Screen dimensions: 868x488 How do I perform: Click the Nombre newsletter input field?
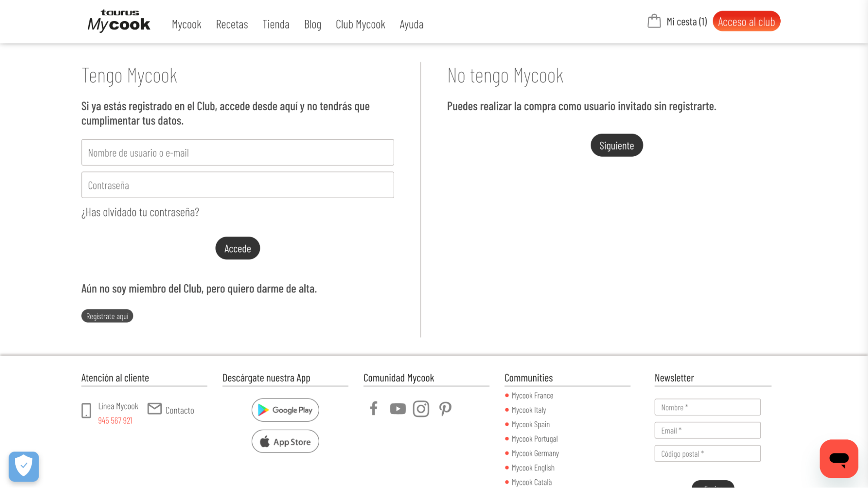708,407
